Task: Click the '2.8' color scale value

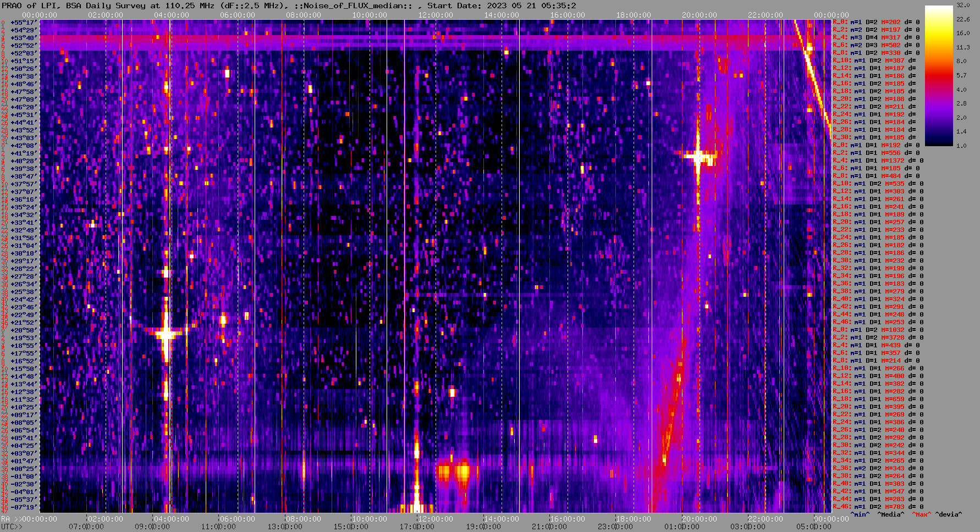Action: [961, 103]
